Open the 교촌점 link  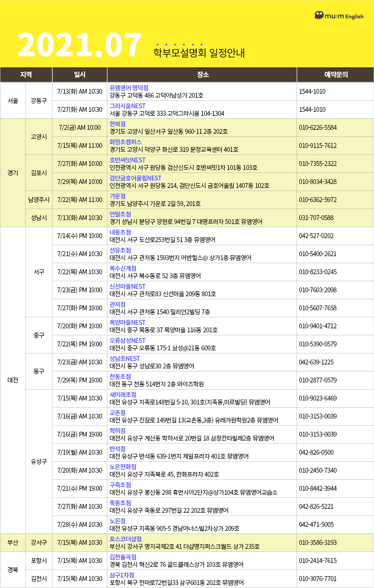pyautogui.click(x=117, y=412)
